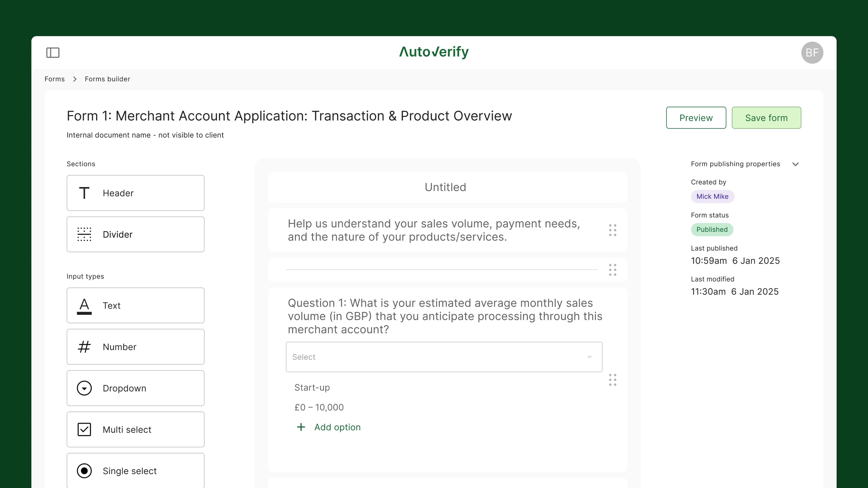
Task: Click the Forms builder breadcrumb
Action: coord(107,79)
